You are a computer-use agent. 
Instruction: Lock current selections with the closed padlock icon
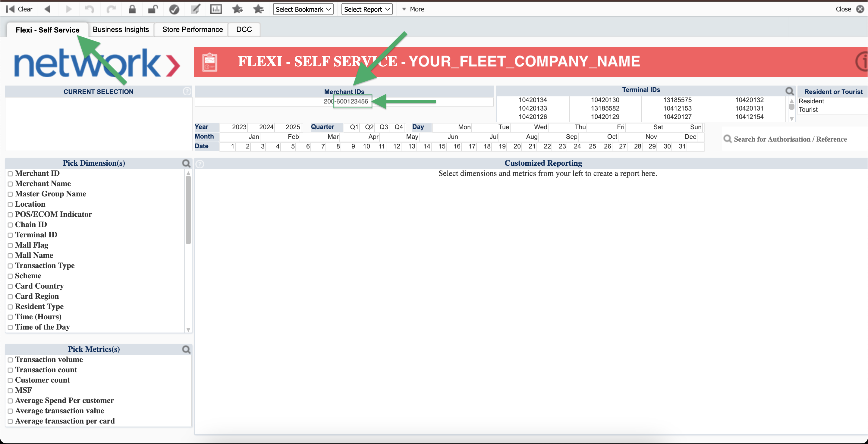click(132, 9)
